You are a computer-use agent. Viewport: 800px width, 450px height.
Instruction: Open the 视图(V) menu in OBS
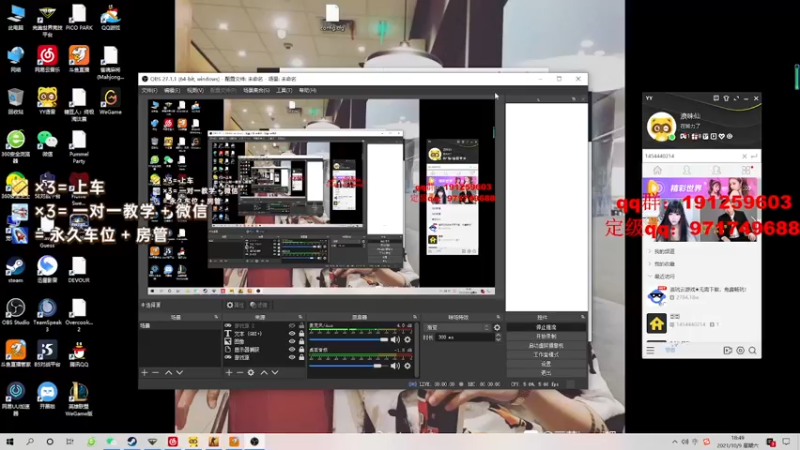(195, 90)
